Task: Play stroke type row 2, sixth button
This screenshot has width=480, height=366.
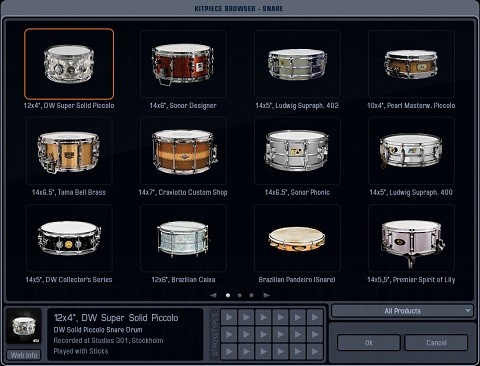Action: [x=315, y=334]
